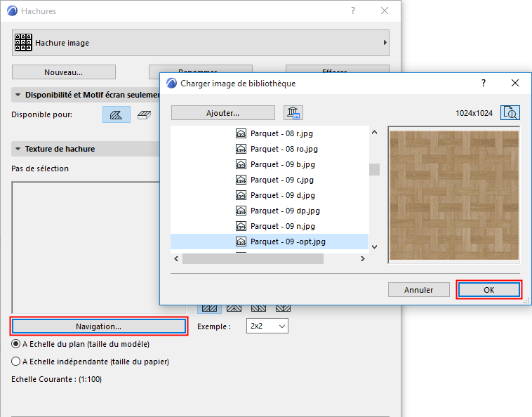Confirm with OK in library dialog
The image size is (532, 417).
pyautogui.click(x=489, y=290)
